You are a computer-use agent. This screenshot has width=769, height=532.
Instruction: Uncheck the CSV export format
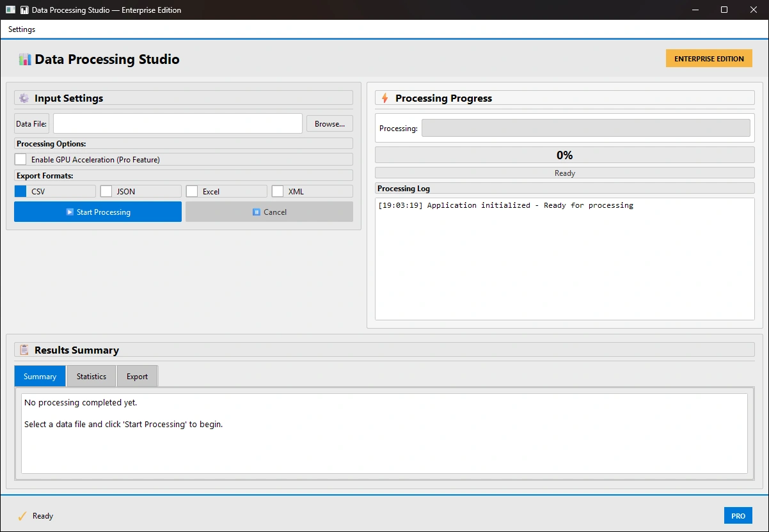[x=20, y=191]
